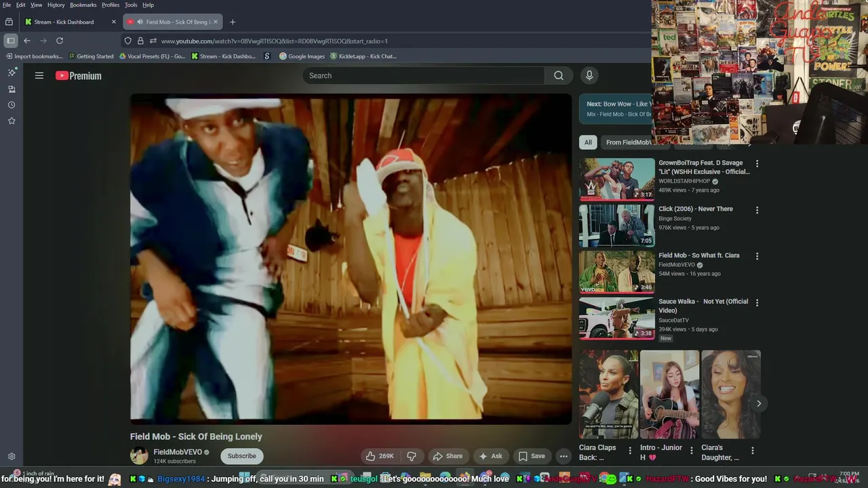
Task: Open options menu for GrownBoiTrap Lit video
Action: click(757, 163)
